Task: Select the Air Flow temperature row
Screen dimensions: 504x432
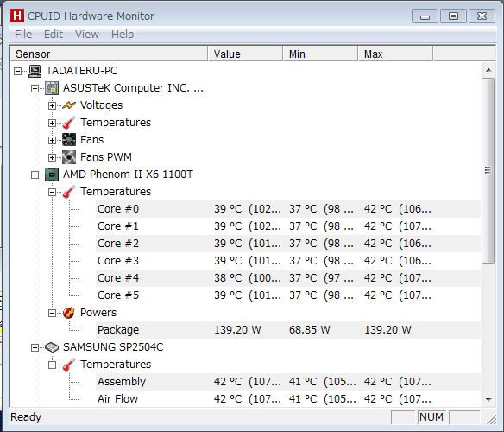Action: 288,399
